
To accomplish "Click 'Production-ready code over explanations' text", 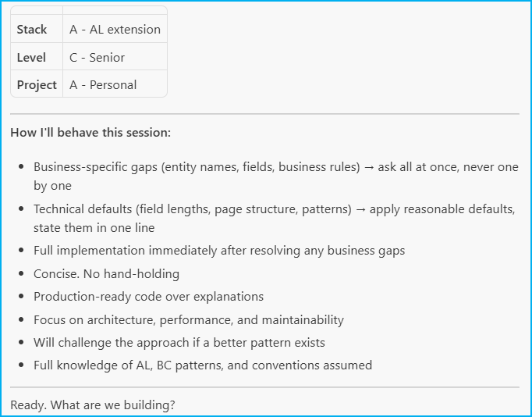I will tap(148, 297).
